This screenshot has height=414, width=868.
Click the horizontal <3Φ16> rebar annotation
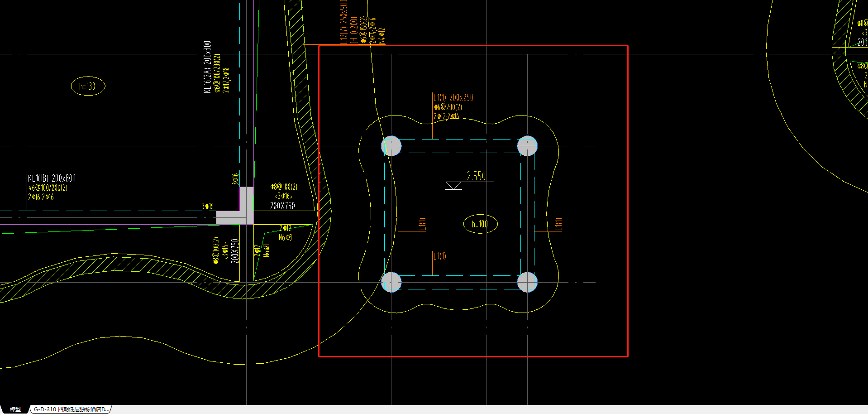coord(283,196)
